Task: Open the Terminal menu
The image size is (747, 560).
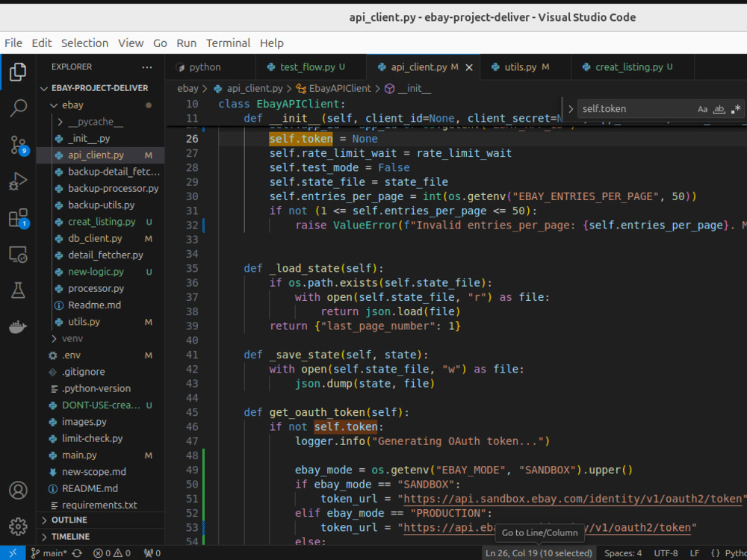Action: (x=228, y=43)
